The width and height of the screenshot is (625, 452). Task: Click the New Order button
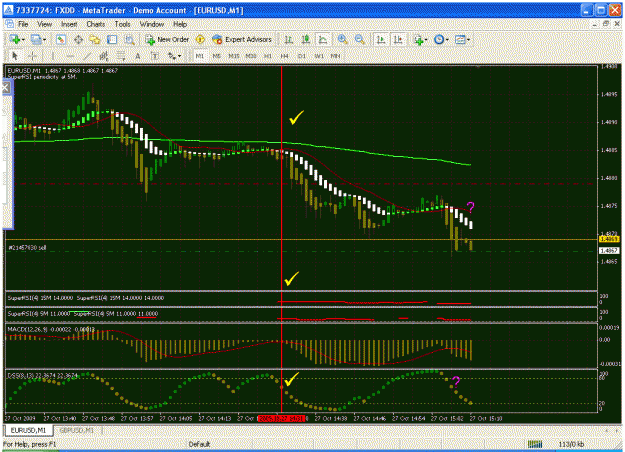pos(167,39)
